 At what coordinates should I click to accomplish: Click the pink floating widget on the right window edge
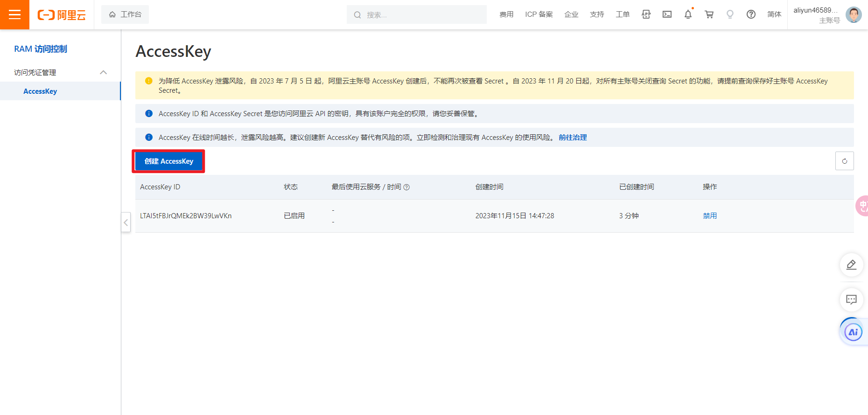(862, 206)
